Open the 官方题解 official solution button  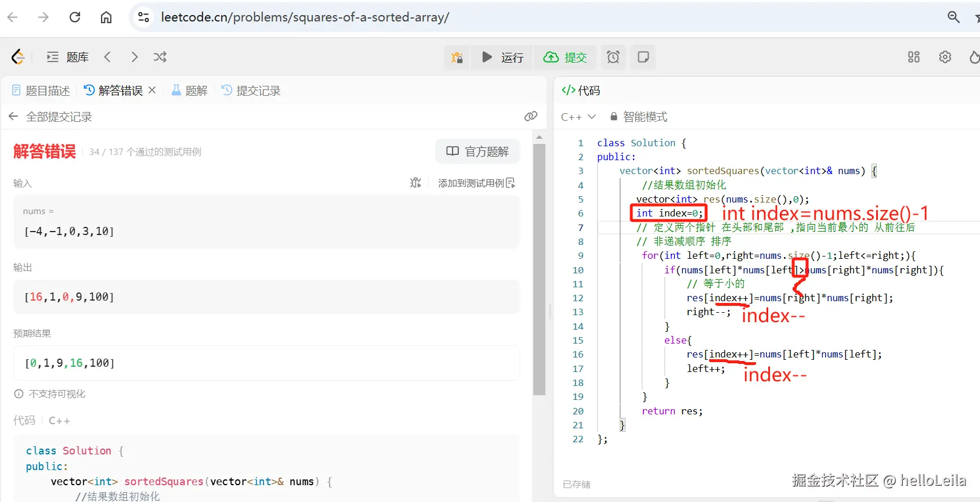(478, 151)
